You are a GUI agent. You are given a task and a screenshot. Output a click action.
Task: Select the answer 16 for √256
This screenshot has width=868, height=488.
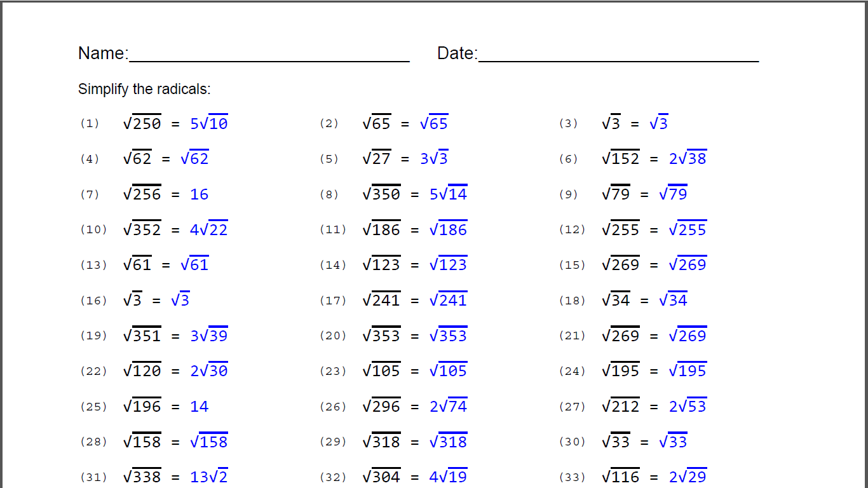coord(199,194)
